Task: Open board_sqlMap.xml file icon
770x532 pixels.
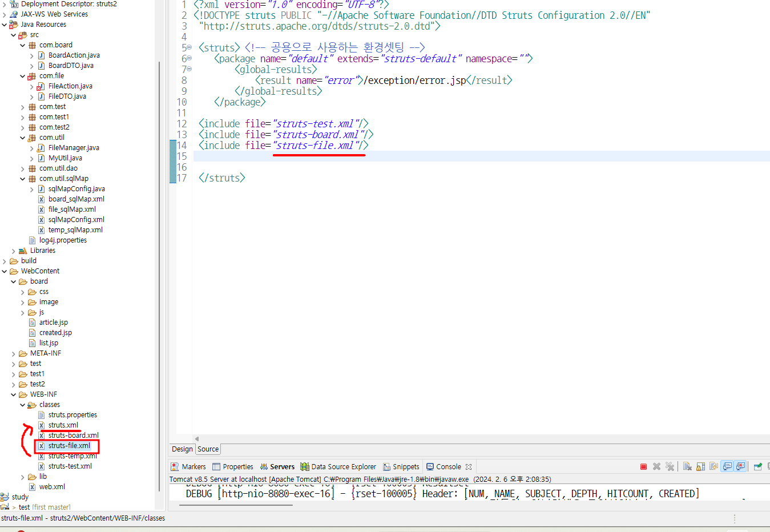Action: click(41, 199)
